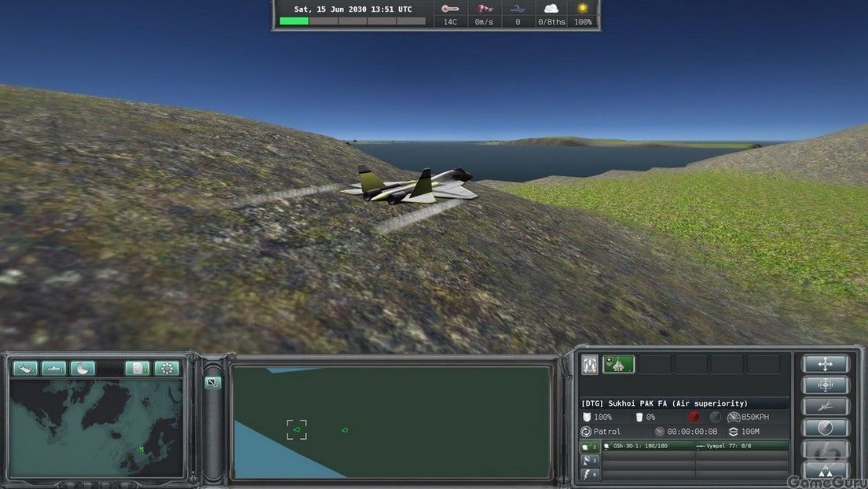
Task: Toggle the grey sonar indicator next to radar
Action: coord(715,417)
